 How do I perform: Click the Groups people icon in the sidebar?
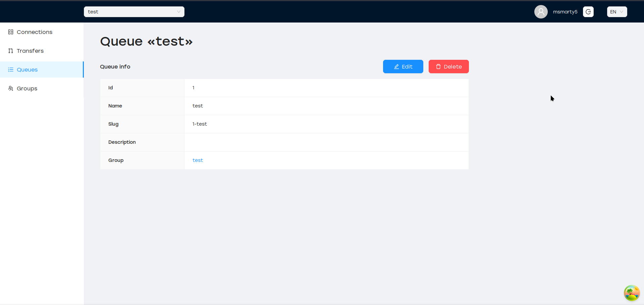[11, 88]
